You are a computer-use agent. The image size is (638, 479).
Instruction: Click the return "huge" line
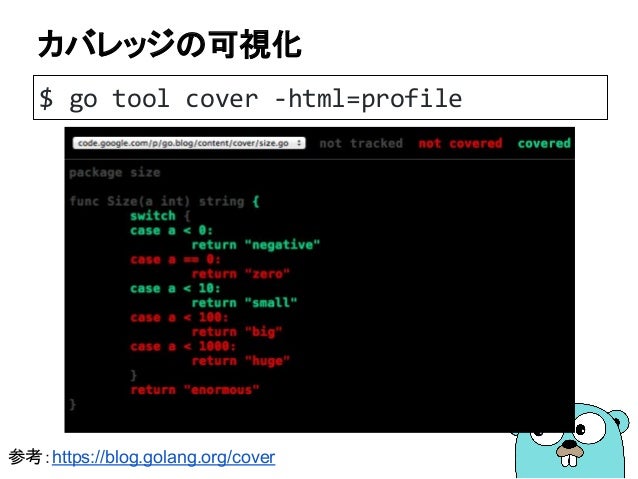click(240, 361)
